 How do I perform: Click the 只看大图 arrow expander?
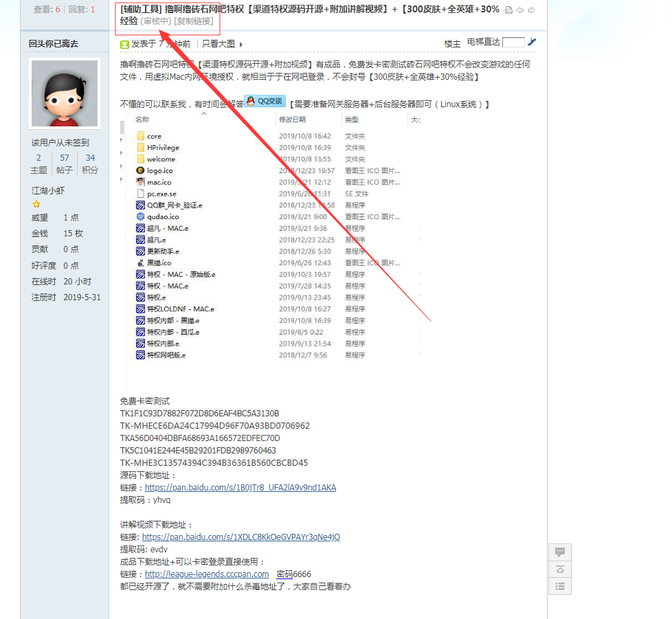(x=241, y=45)
